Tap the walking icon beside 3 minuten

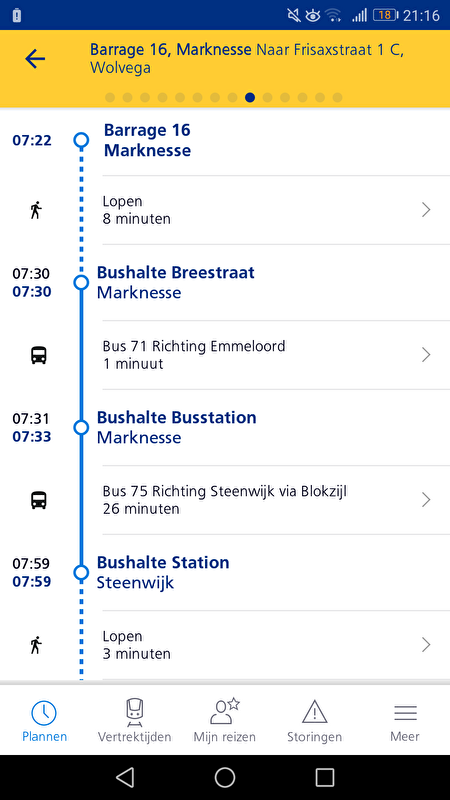(x=35, y=645)
